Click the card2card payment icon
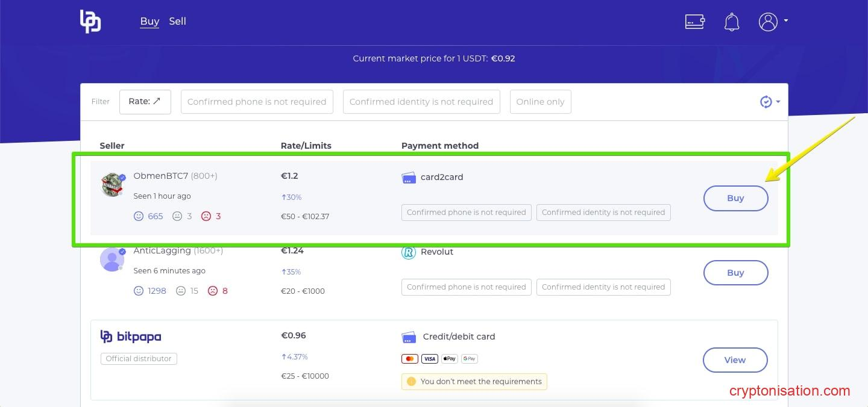Screen dimensions: 868x407 [x=409, y=178]
